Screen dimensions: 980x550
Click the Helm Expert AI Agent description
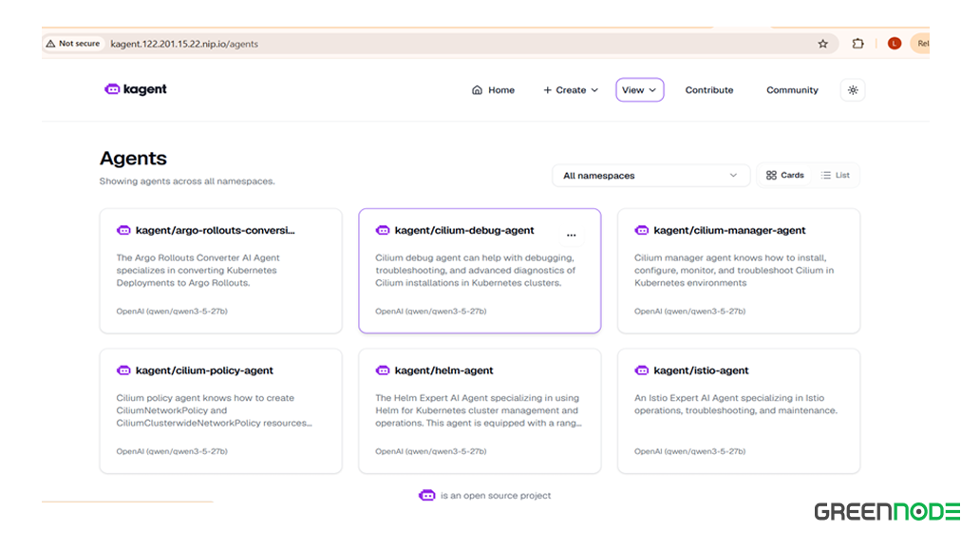(479, 410)
